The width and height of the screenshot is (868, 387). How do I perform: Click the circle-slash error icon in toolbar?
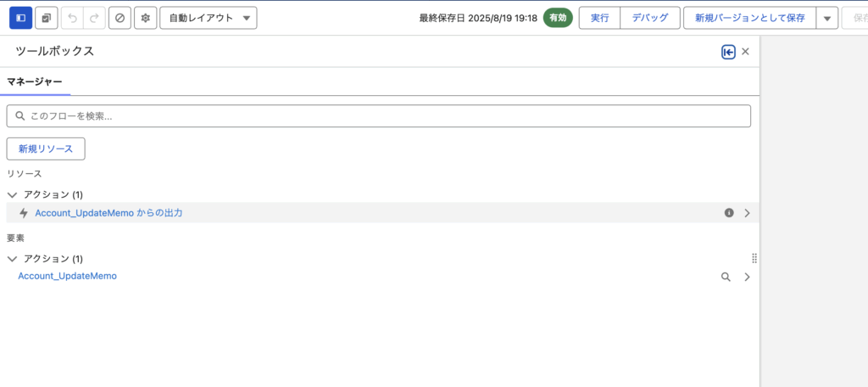[120, 18]
